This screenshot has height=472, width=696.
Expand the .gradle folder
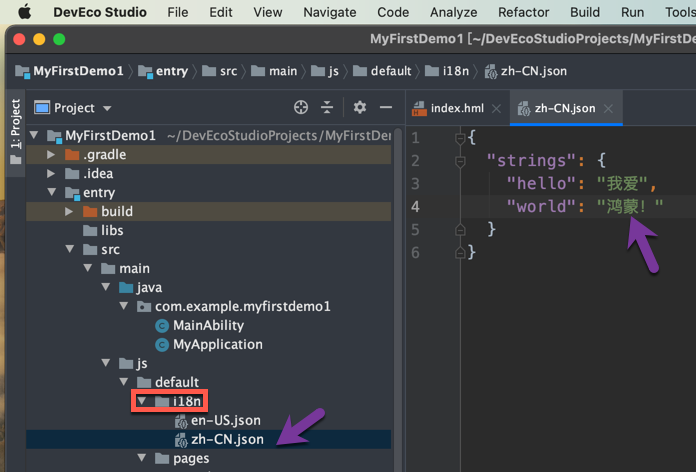pyautogui.click(x=52, y=155)
